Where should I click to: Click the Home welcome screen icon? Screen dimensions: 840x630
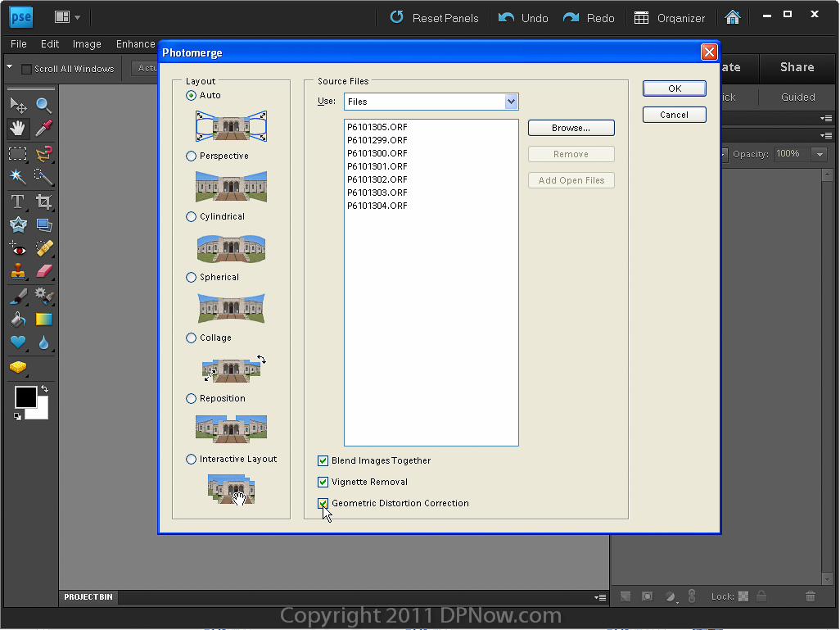click(733, 17)
